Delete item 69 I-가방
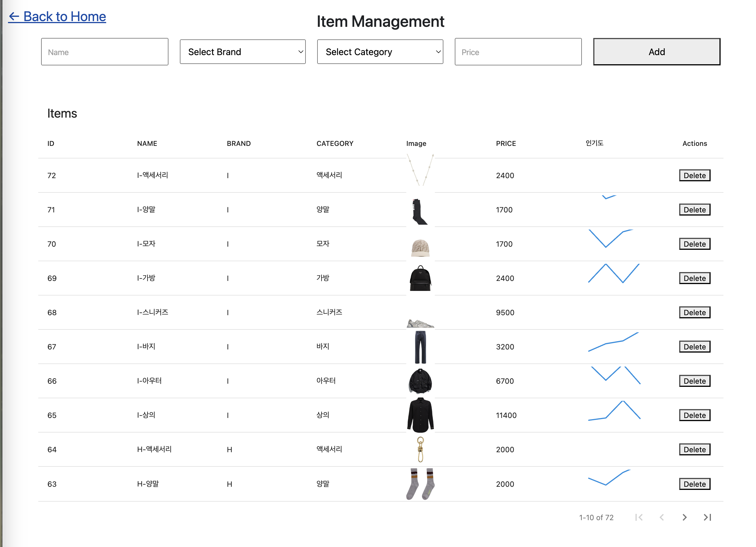The width and height of the screenshot is (756, 547). click(694, 278)
